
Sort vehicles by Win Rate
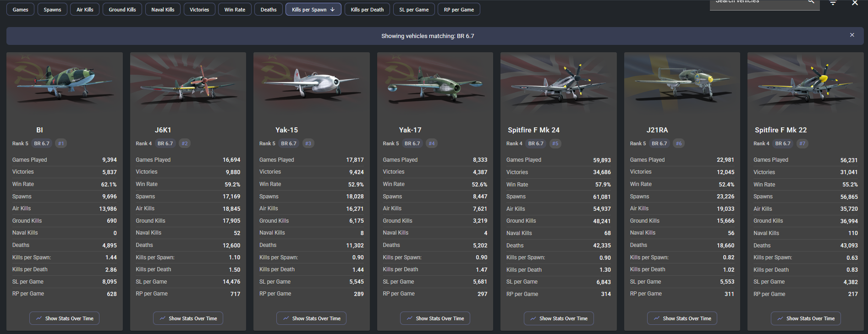[x=235, y=10]
